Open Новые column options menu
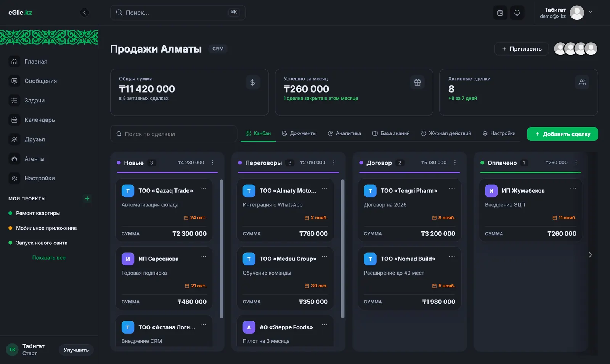Screen dimensions: 610x364 click(x=213, y=163)
